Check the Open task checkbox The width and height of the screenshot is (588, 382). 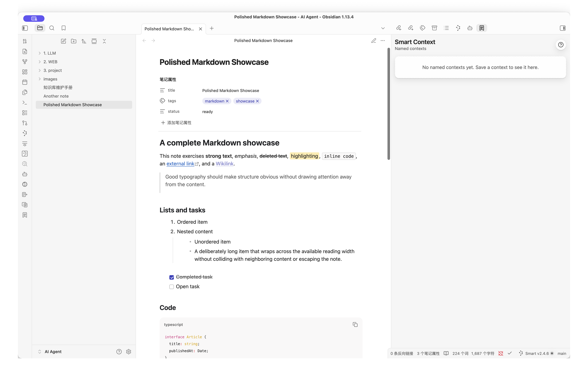click(171, 287)
